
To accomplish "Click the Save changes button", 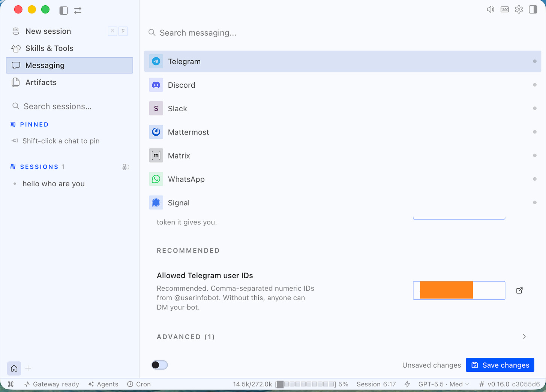I will point(500,365).
